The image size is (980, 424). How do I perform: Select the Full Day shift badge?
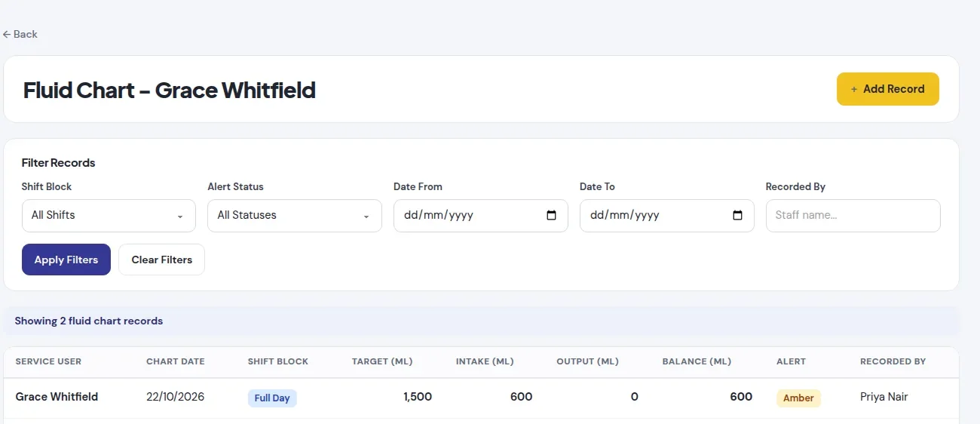[272, 398]
